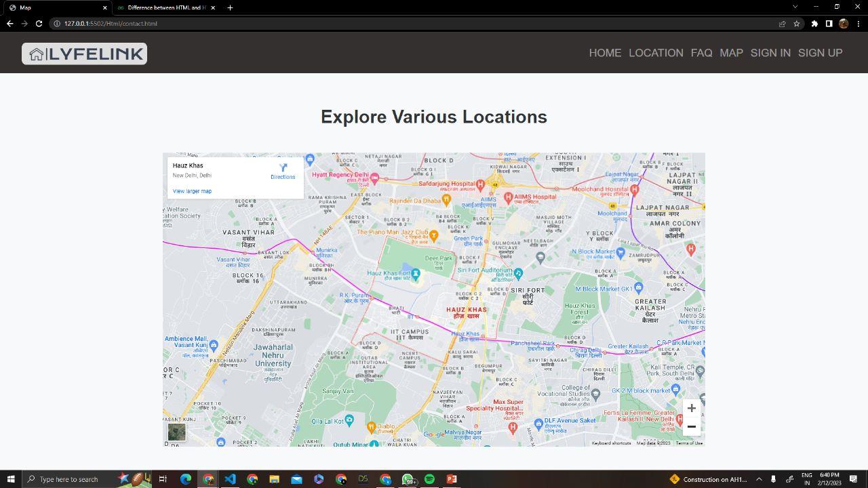Click the Max Super Speciality Hospital marker
Image resolution: width=868 pixels, height=488 pixels.
click(x=513, y=428)
